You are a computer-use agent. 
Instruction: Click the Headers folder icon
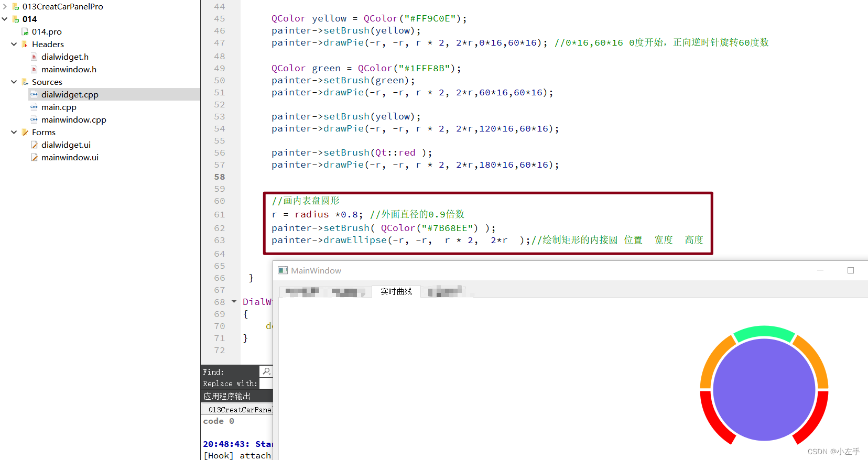pos(25,45)
